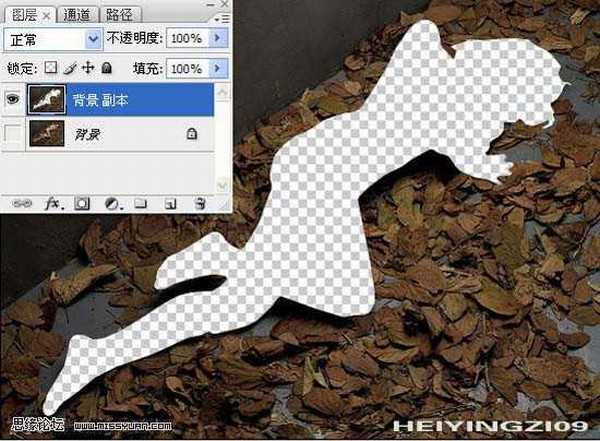Toggle lock image pixels brush icon
The height and width of the screenshot is (441, 600).
click(x=70, y=68)
